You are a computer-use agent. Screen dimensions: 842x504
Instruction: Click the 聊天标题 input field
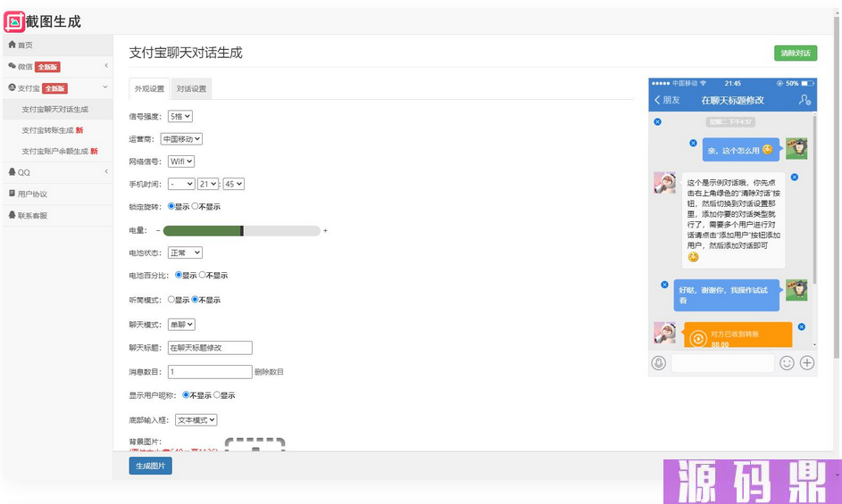click(210, 348)
